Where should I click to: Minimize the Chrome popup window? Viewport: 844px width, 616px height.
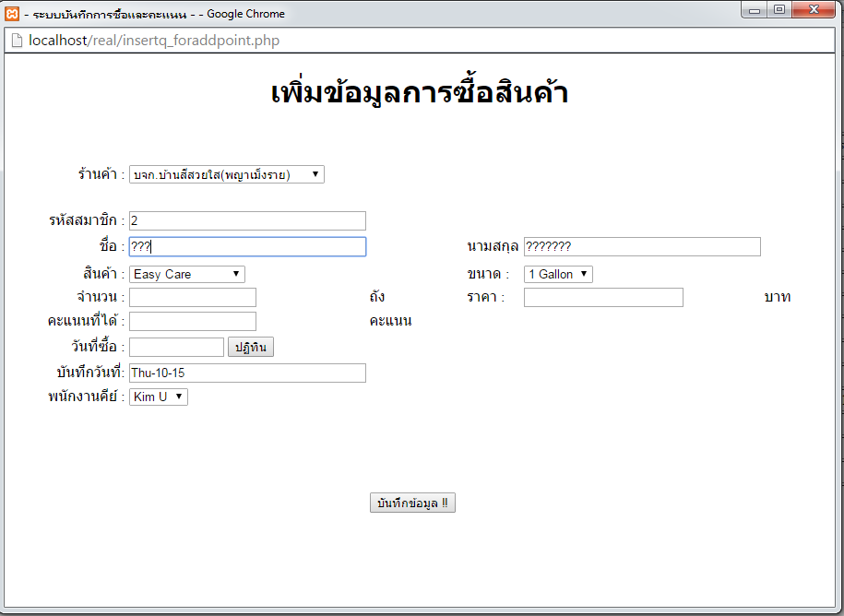(x=755, y=10)
